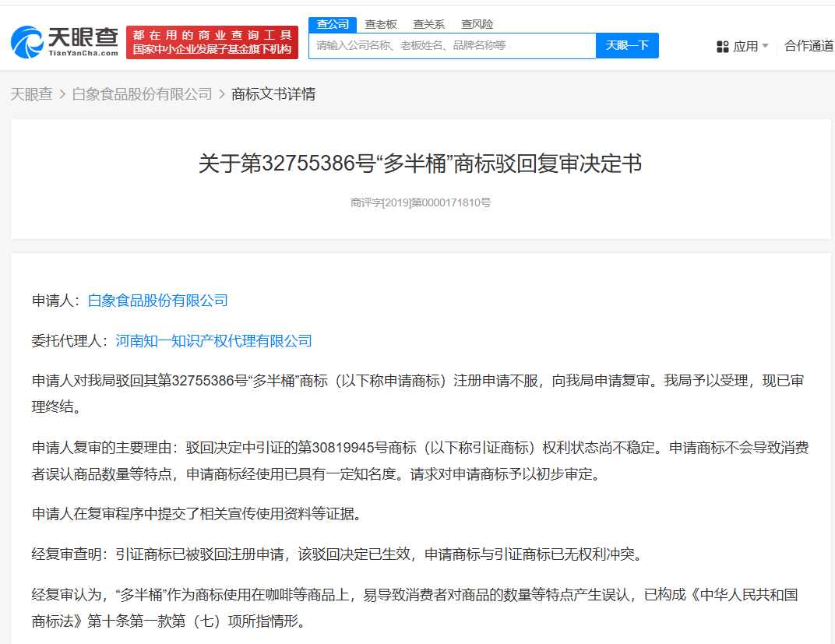
Task: Click the 应用 grid icon
Action: (722, 47)
